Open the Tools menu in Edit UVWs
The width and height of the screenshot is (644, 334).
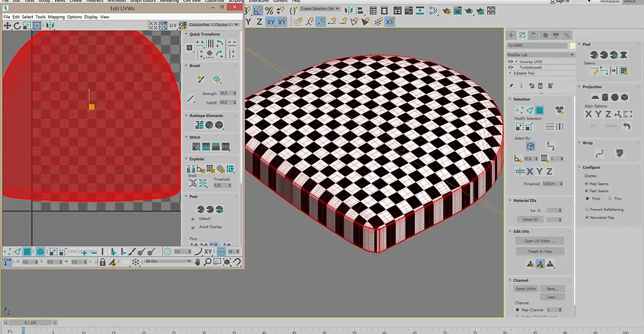40,17
